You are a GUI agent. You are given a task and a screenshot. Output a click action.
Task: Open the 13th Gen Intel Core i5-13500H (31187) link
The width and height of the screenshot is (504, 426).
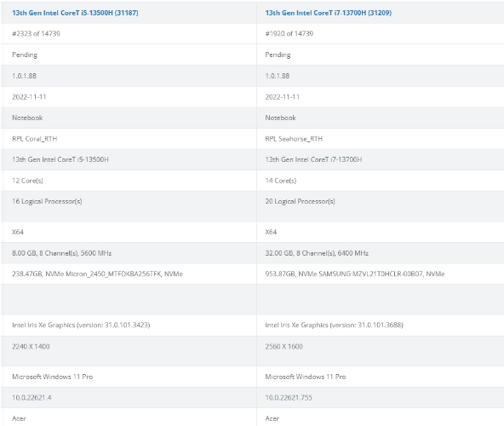point(75,13)
